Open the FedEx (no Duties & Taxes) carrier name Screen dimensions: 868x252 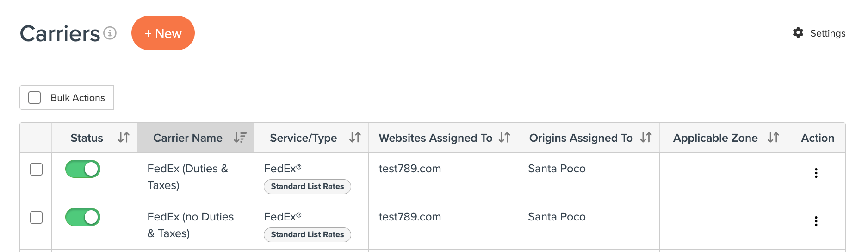click(191, 225)
